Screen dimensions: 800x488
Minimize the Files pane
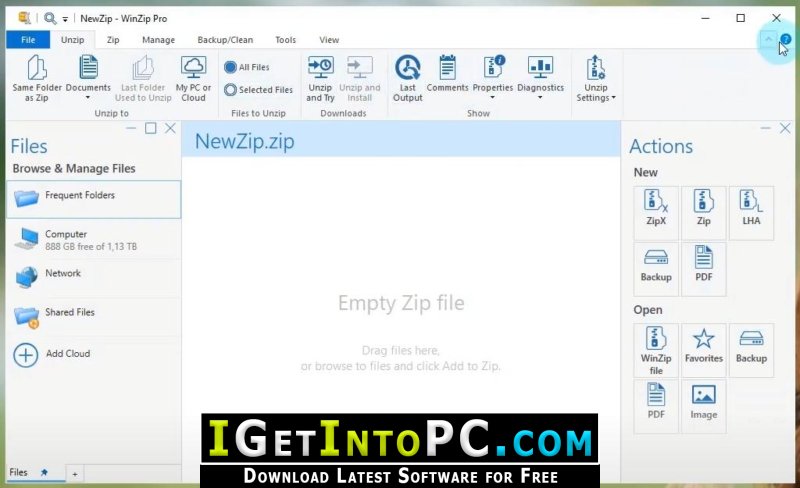coord(131,128)
